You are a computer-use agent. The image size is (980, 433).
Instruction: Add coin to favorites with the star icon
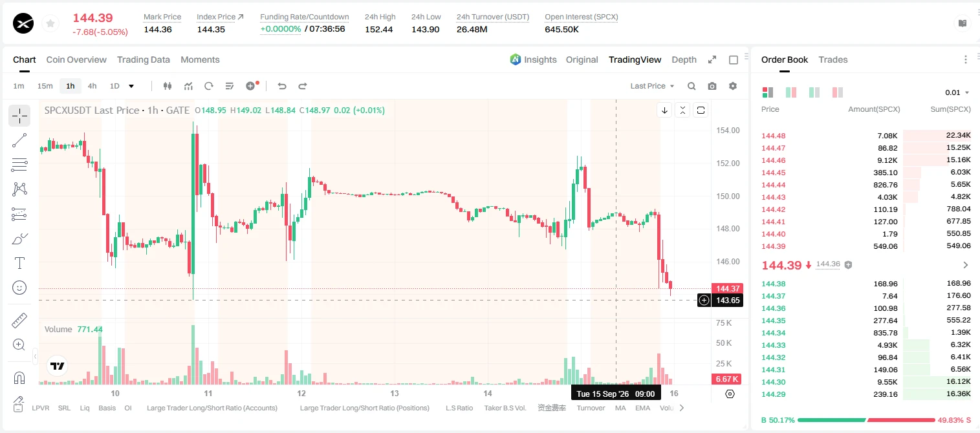(x=50, y=24)
